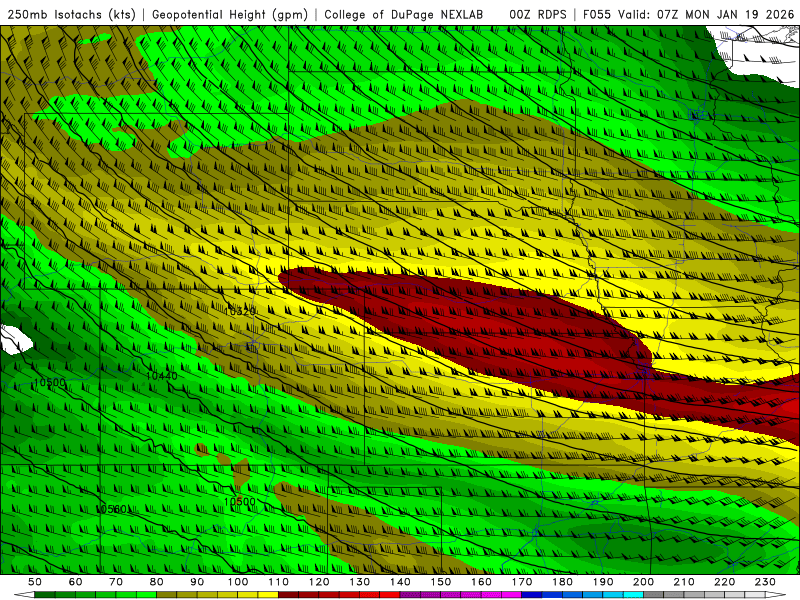Viewport: 800px width, 600px height.
Task: Click the 100 value on color scale
Action: [x=238, y=582]
